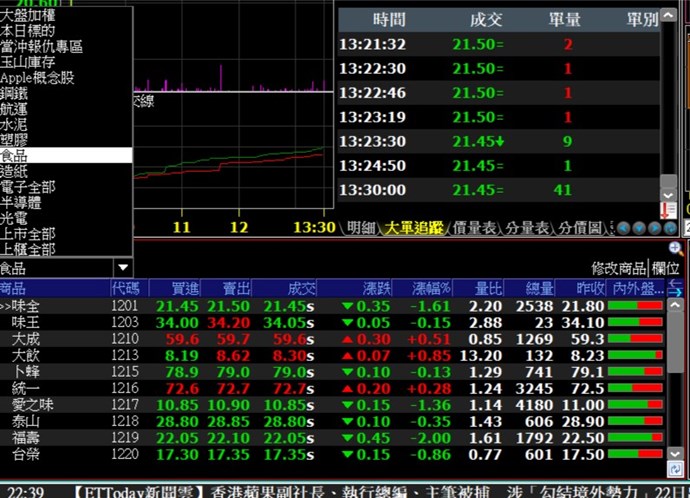This screenshot has height=498, width=690.
Task: Click the magnifier zoom icon above the quote table
Action: pos(676,249)
